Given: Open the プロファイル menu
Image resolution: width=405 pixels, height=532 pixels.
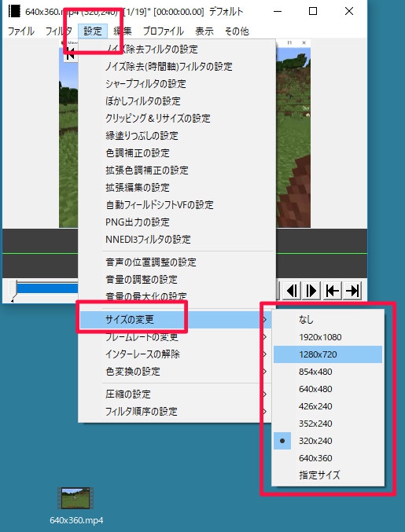Looking at the screenshot, I should pos(164,31).
